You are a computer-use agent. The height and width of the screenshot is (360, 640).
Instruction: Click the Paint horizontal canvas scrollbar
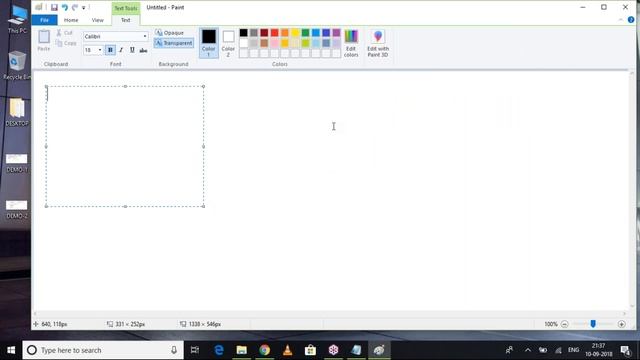(x=330, y=313)
